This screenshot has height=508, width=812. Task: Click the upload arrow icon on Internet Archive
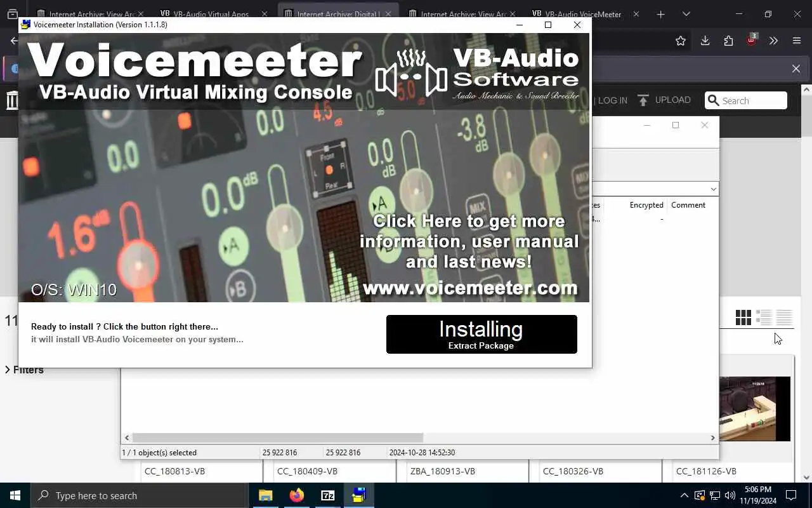(643, 100)
